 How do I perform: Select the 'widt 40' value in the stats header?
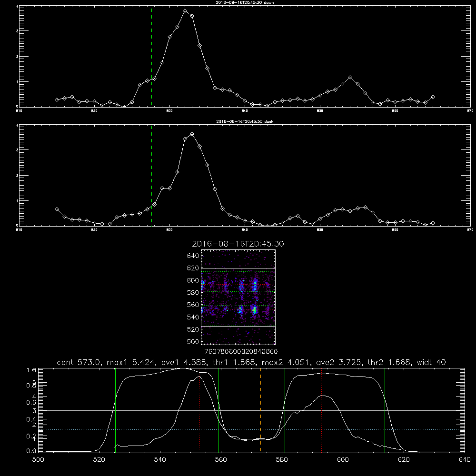coord(431,362)
